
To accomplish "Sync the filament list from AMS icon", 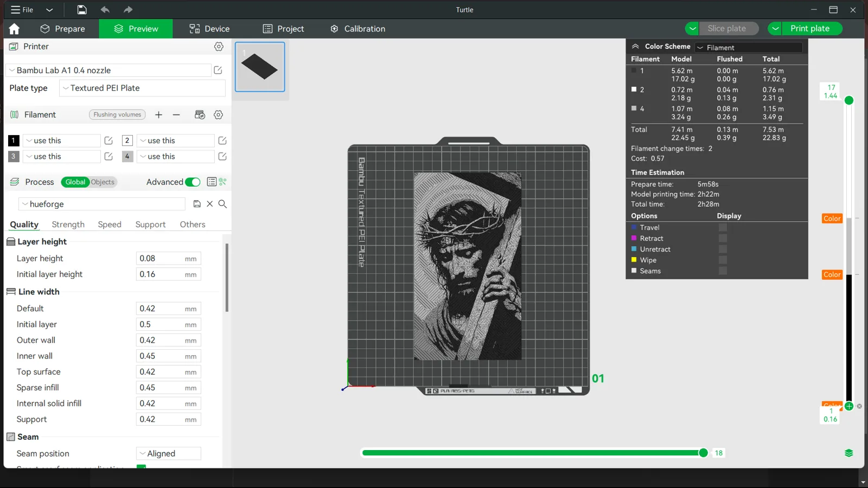I will tap(200, 114).
